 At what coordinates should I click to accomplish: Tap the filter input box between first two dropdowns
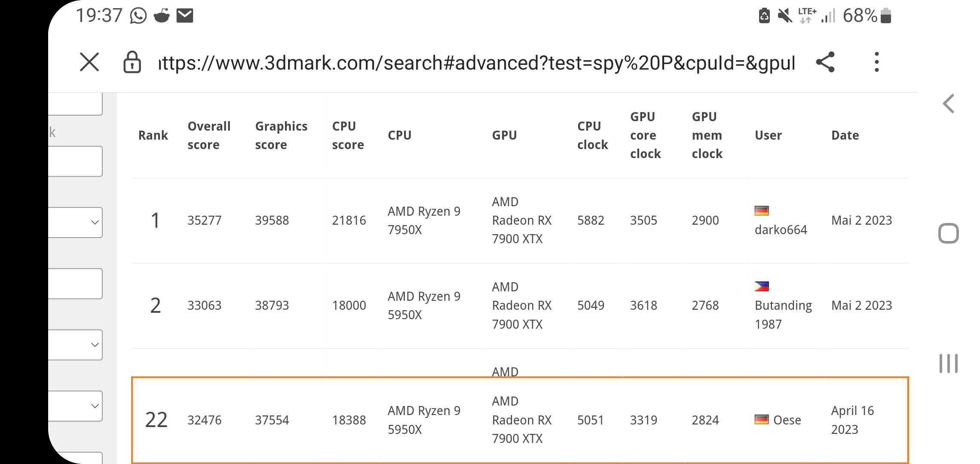point(75,284)
